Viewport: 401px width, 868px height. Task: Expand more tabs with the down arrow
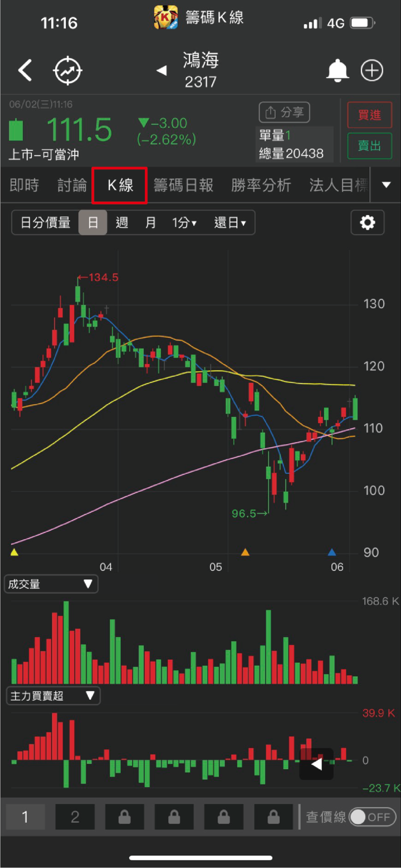click(x=387, y=185)
